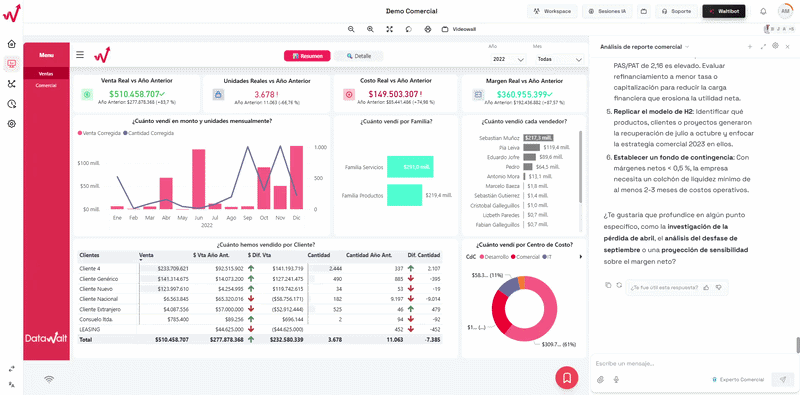Toggle the IT legend item

(x=547, y=257)
